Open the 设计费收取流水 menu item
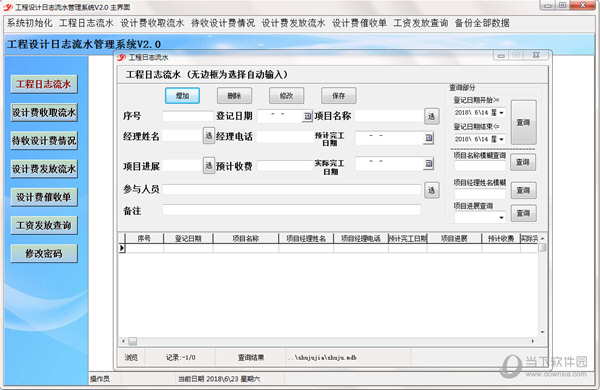 tap(152, 23)
